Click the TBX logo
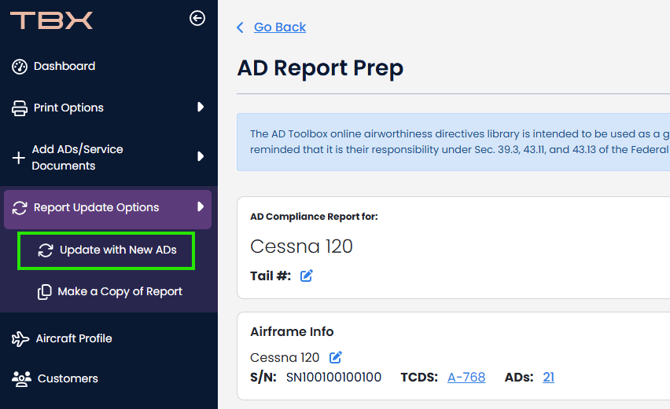 (51, 20)
